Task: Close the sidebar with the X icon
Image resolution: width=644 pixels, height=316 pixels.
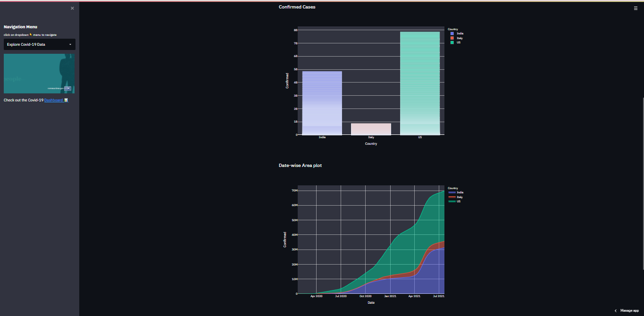Action: (x=72, y=8)
